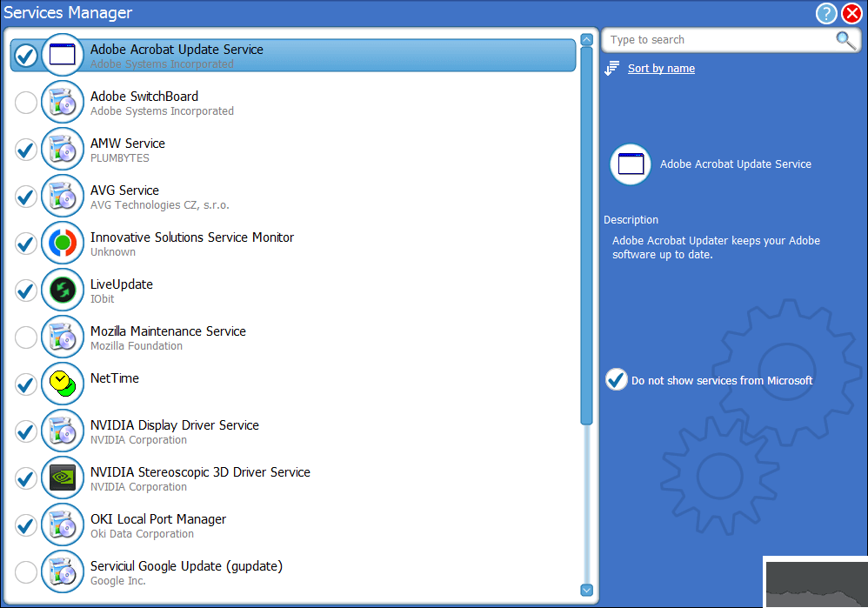This screenshot has width=868, height=608.
Task: Click the Sort by name link
Action: 661,68
